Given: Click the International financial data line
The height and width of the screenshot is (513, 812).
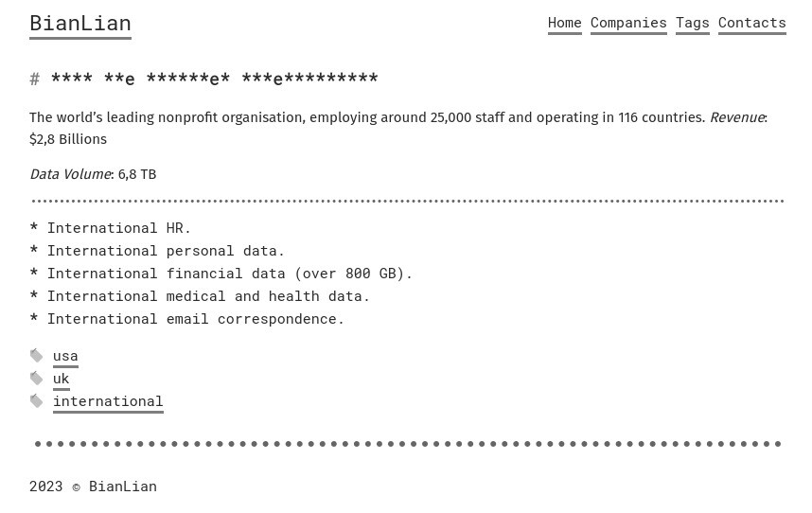Looking at the screenshot, I should point(221,274).
